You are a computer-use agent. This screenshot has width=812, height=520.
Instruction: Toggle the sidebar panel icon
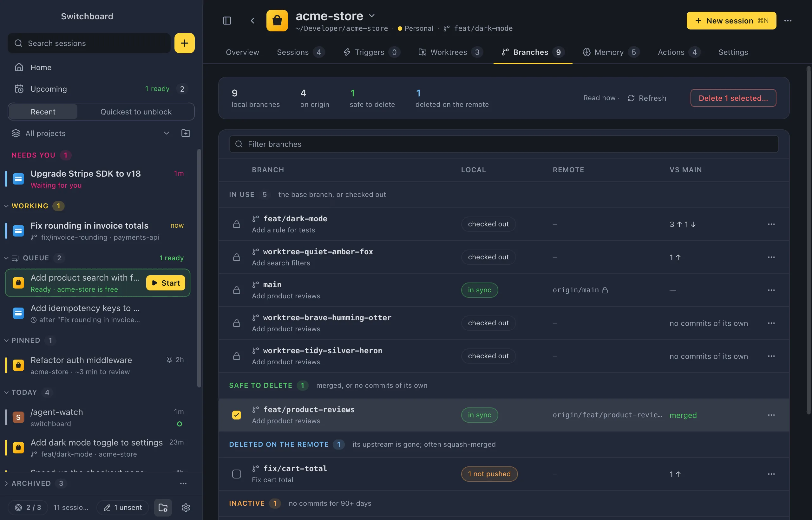[x=227, y=21]
